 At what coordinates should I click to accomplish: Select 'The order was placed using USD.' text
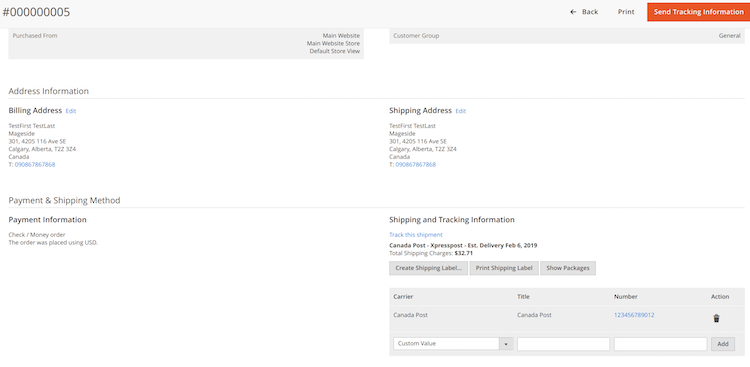coord(53,243)
